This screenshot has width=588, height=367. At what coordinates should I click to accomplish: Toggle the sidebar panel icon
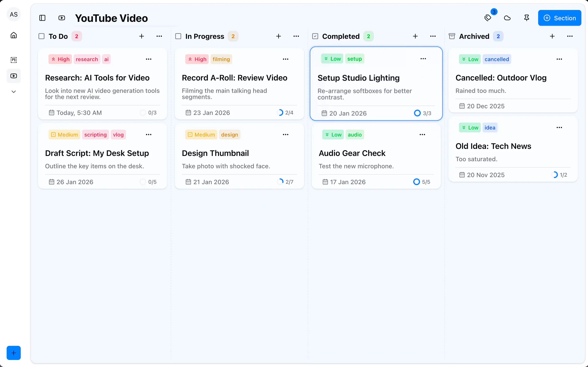coord(42,18)
